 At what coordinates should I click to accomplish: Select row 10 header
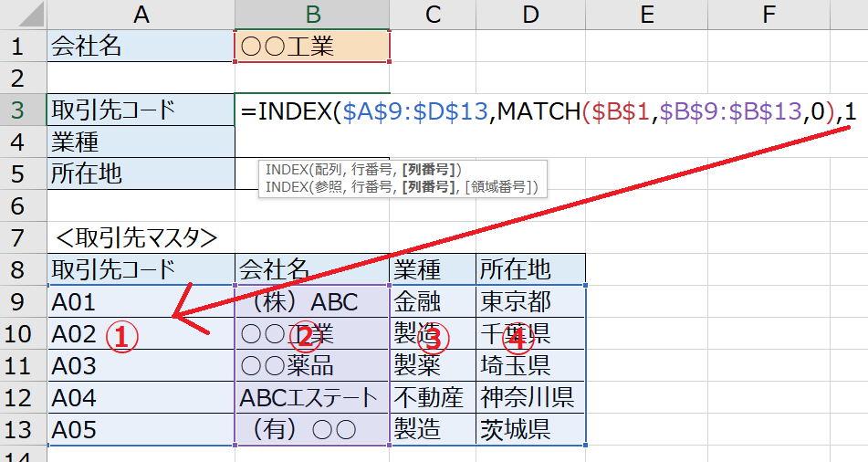point(23,333)
